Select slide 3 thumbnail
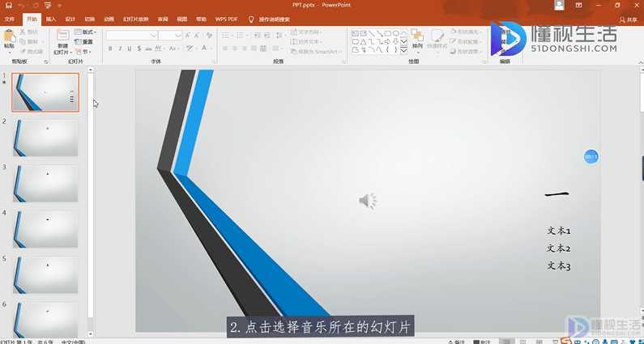644x344 pixels. (46, 184)
